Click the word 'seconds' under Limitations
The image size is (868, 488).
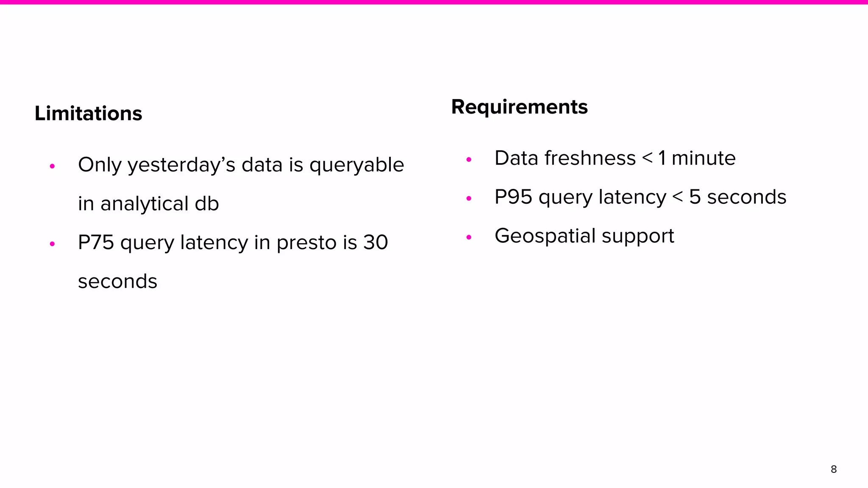[117, 281]
